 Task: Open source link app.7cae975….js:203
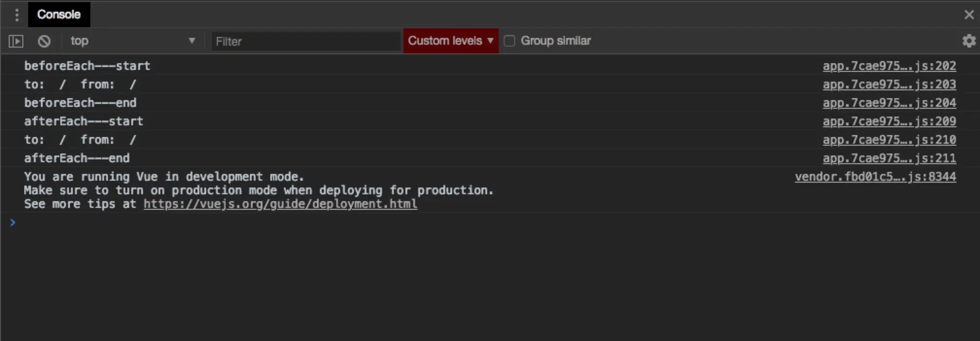(x=889, y=85)
